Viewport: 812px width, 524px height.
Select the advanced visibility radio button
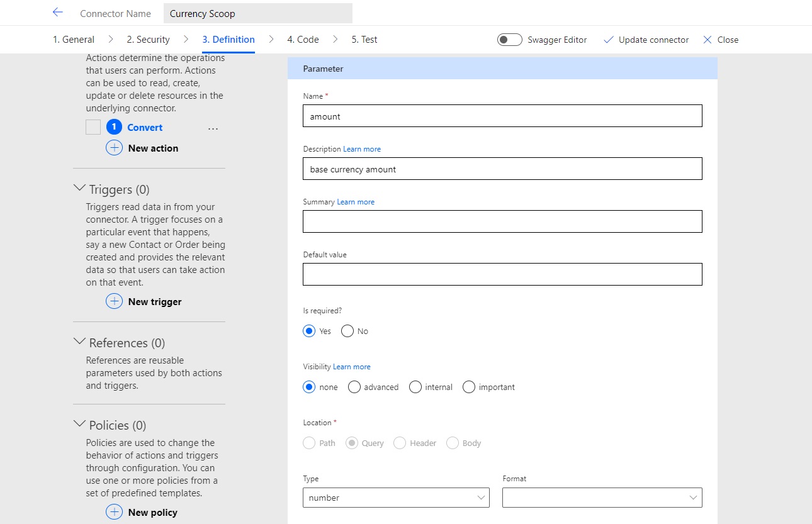(x=354, y=387)
